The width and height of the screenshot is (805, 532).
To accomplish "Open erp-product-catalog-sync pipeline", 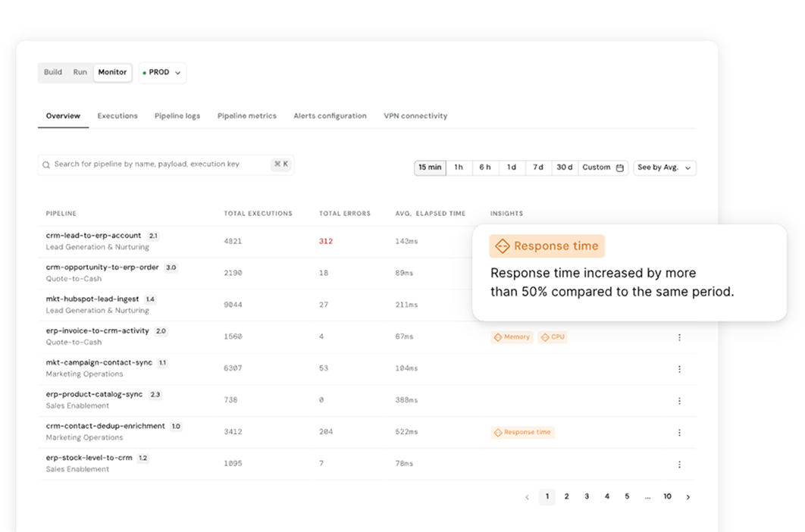I will (95, 395).
